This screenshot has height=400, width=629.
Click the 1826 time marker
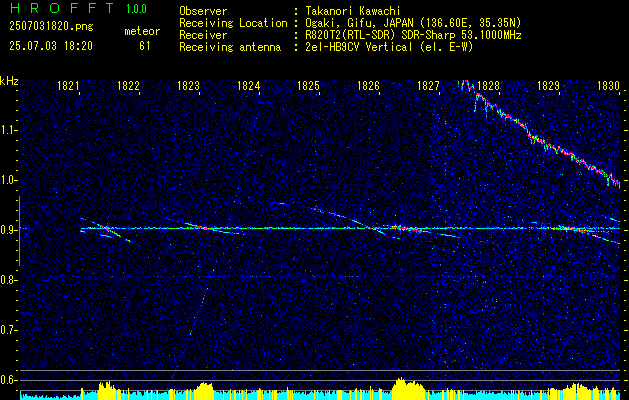tap(368, 86)
